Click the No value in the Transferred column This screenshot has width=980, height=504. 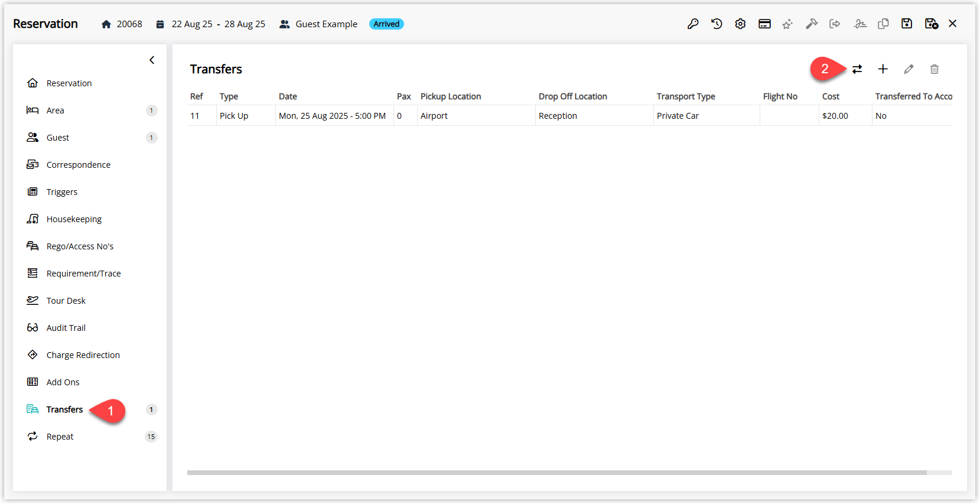[881, 116]
